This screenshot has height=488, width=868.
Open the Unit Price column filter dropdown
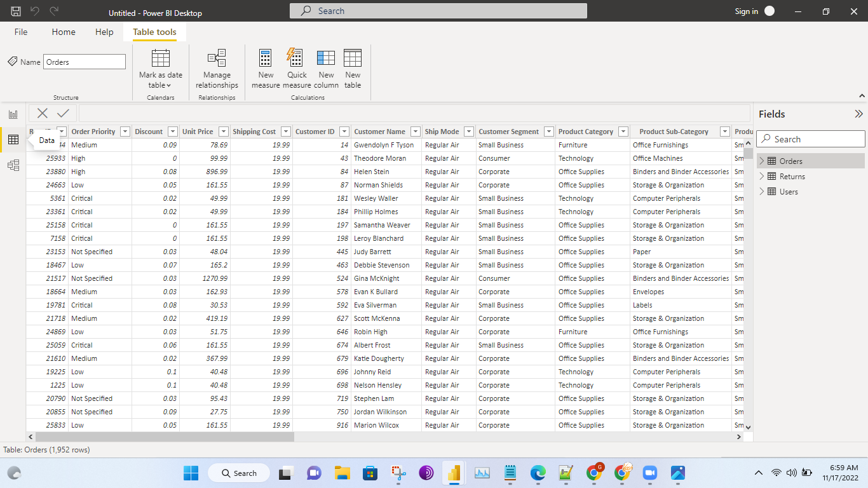[x=223, y=132]
